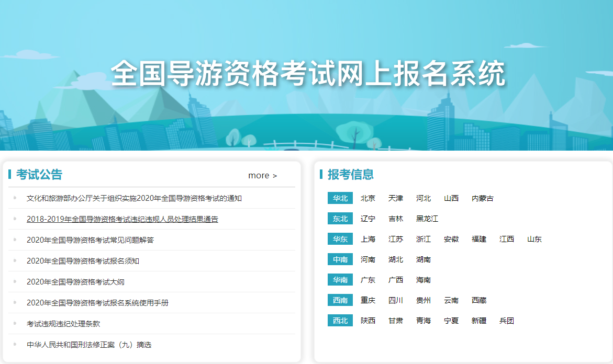The height and width of the screenshot is (364, 613).
Task: Click the 报考信息 section heading
Action: (x=351, y=175)
